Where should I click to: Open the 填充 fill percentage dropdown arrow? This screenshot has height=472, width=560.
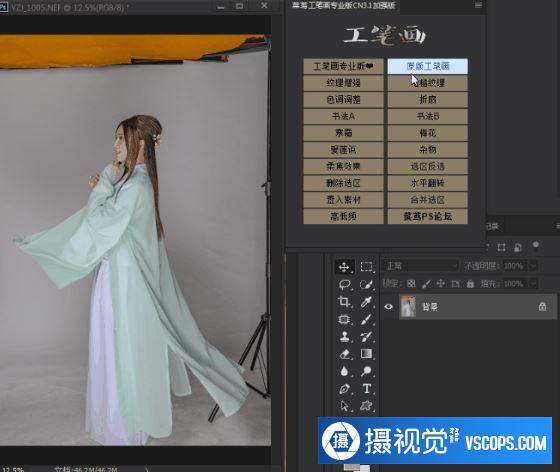coord(533,283)
